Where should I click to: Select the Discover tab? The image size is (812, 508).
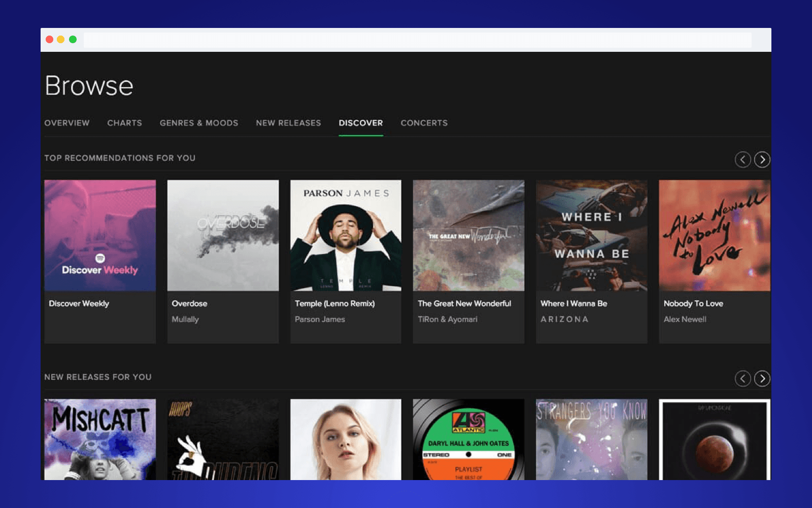click(x=361, y=123)
